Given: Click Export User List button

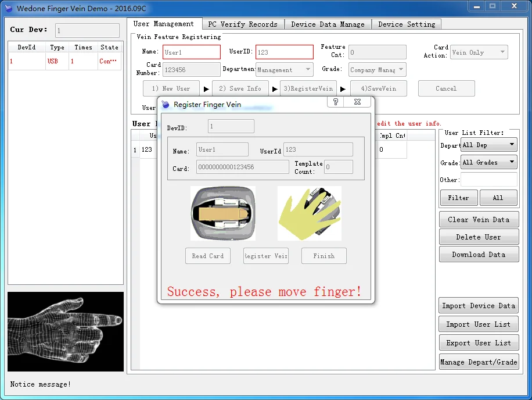Looking at the screenshot, I should (x=479, y=343).
